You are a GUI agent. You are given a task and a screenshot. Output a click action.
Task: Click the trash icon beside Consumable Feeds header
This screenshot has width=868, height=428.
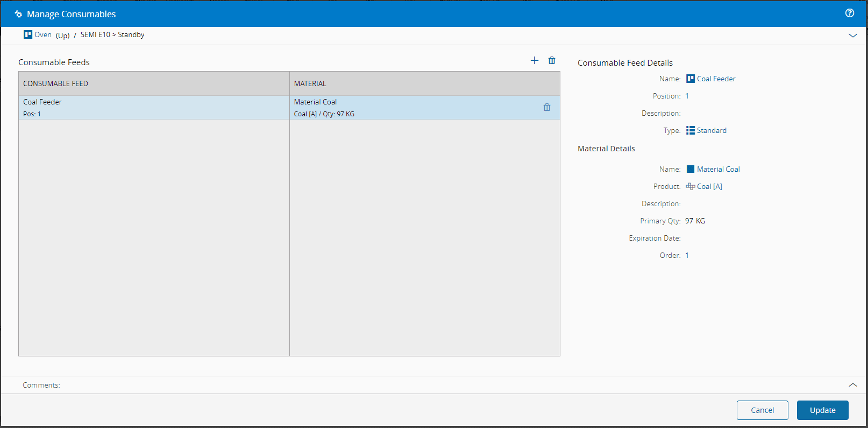pyautogui.click(x=552, y=60)
